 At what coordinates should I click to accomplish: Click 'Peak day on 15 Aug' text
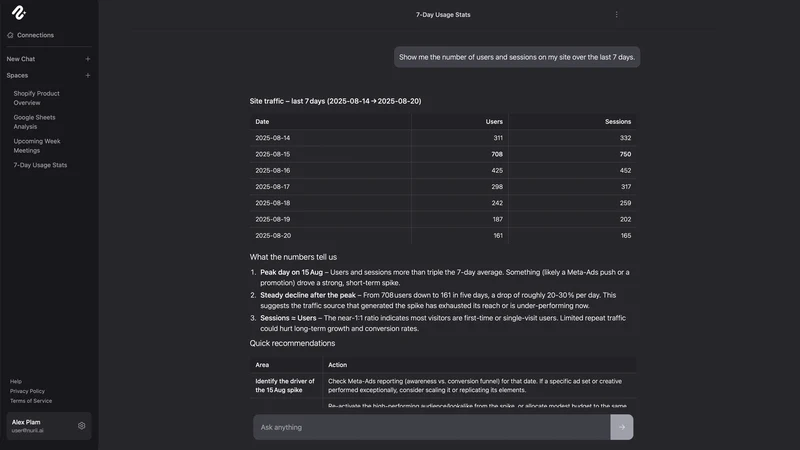[x=291, y=272]
